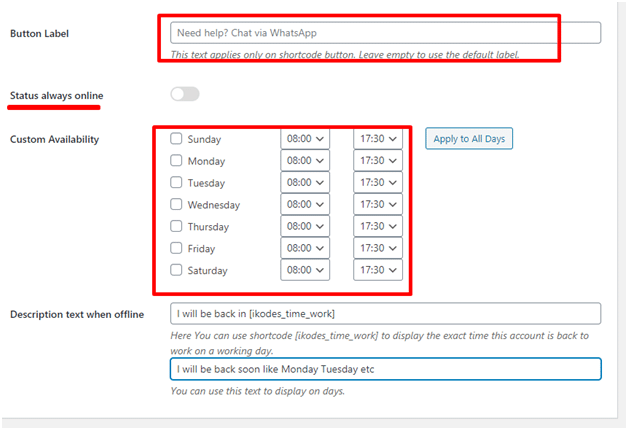
Task: Toggle the Status always online switch
Action: (x=185, y=94)
